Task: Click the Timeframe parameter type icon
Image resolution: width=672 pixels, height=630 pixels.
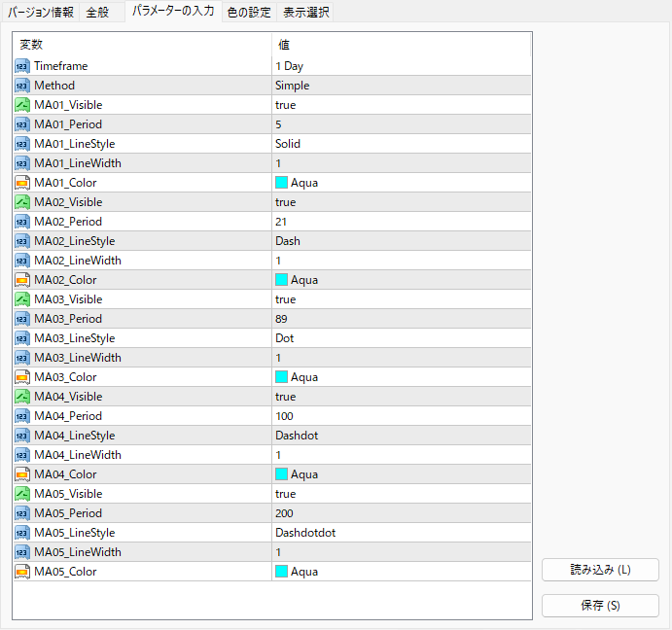Action: 22,66
